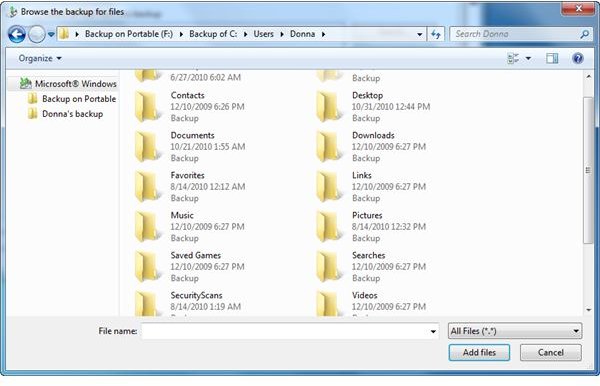Select 'Backup on Portable' in navigation pane
The image size is (600, 386).
[72, 99]
